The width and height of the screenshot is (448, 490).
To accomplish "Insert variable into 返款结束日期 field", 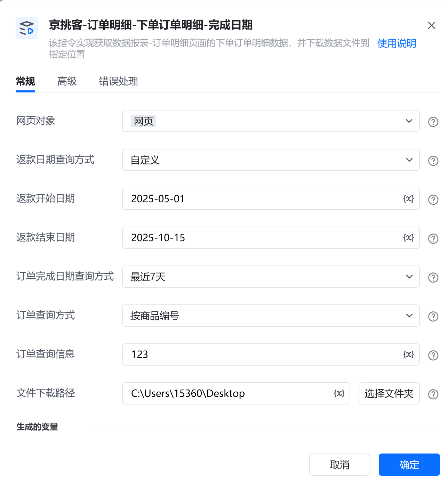I will [x=409, y=238].
